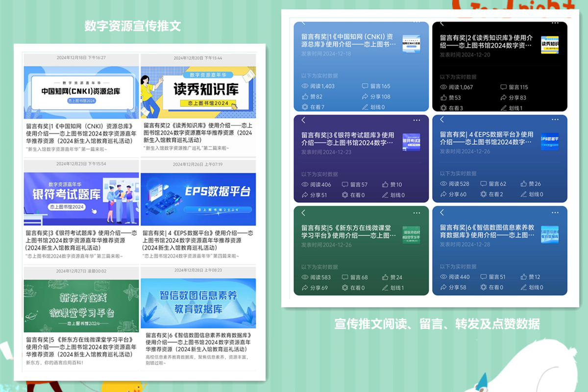588x392 pixels.
Task: Click the small cover thumbnail in 银符考试题库 stats card
Action: pos(412,142)
